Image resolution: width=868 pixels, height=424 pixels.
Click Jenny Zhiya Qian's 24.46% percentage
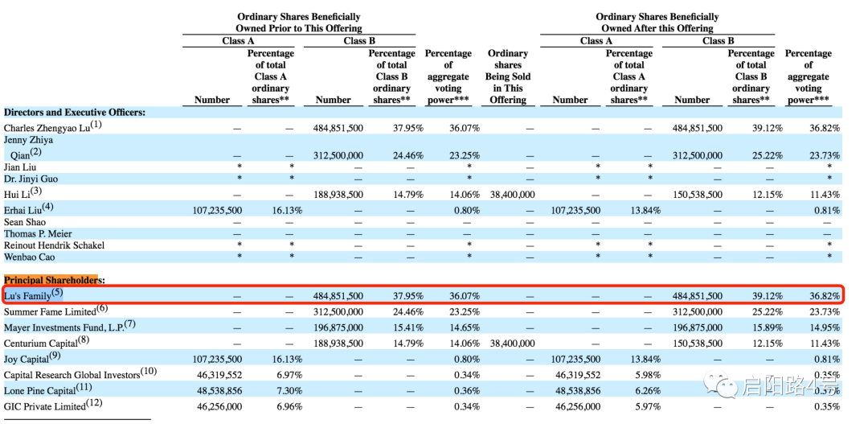tap(407, 155)
